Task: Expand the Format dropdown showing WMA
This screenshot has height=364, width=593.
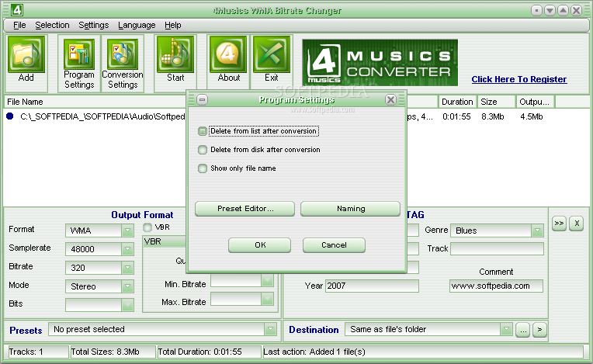Action: click(x=127, y=231)
